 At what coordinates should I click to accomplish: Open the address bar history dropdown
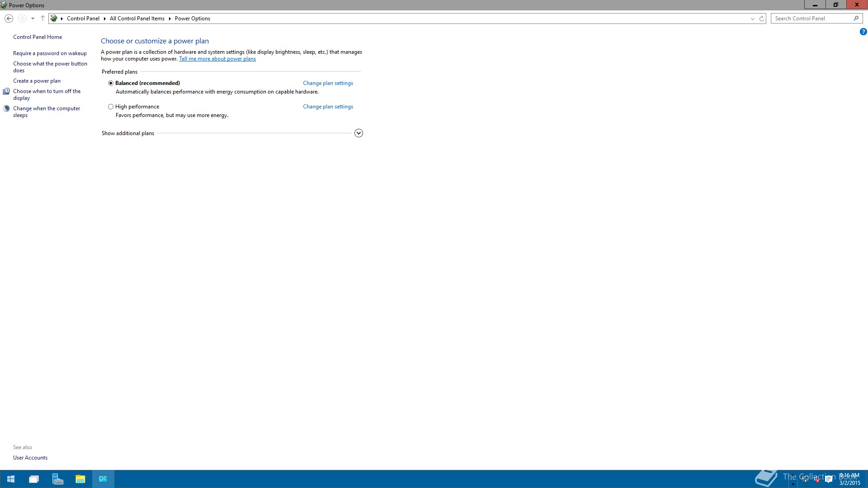(x=752, y=19)
